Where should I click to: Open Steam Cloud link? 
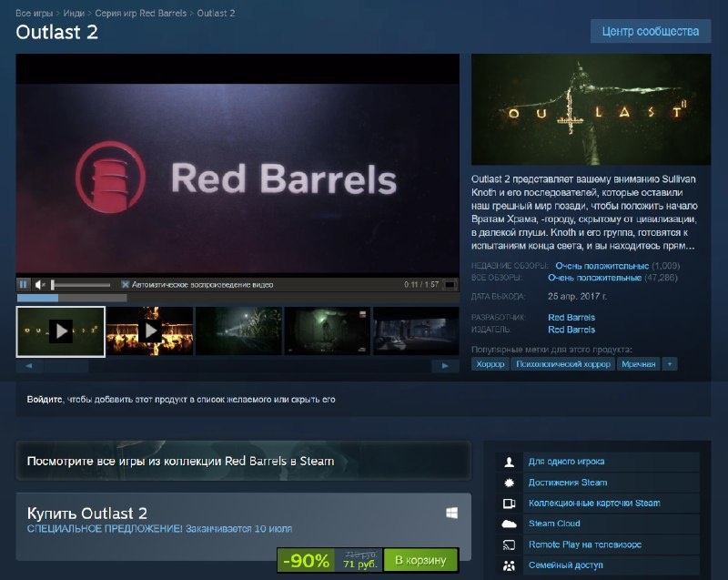click(554, 524)
